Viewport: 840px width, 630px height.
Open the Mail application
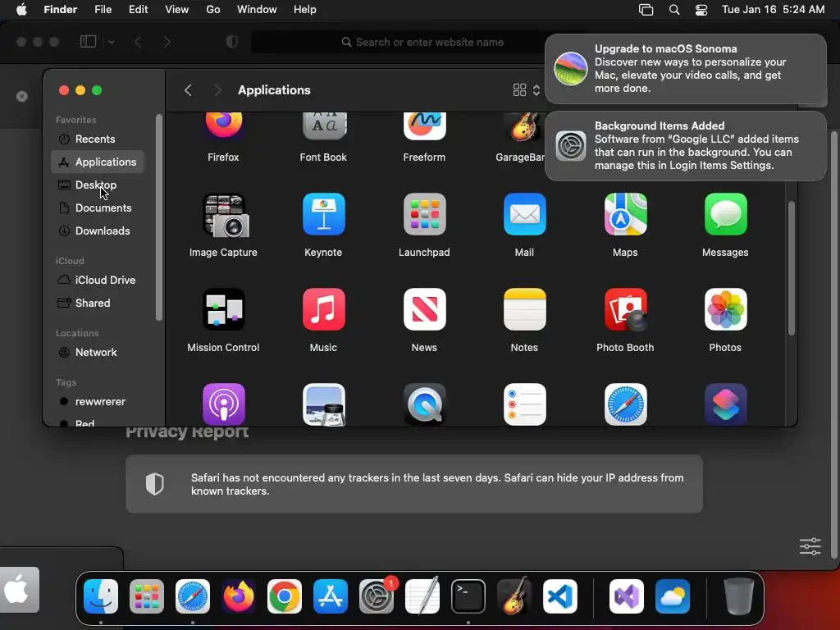524,214
